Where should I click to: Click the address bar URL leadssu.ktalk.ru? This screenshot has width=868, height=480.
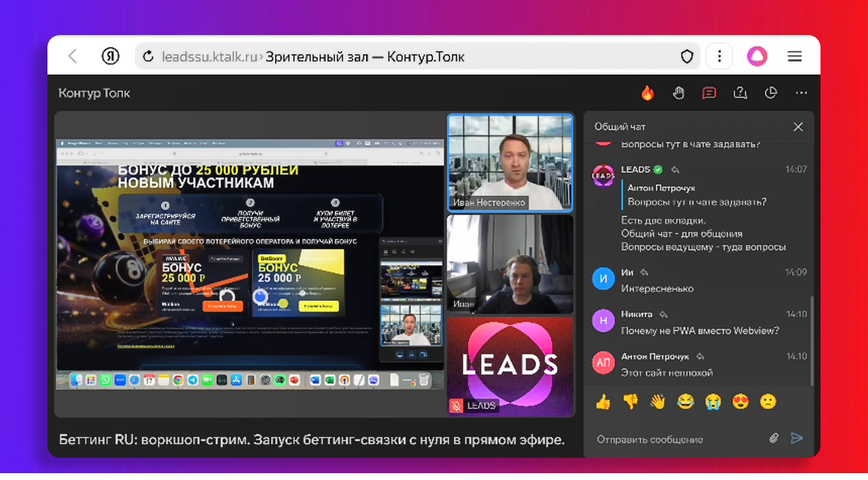click(209, 57)
